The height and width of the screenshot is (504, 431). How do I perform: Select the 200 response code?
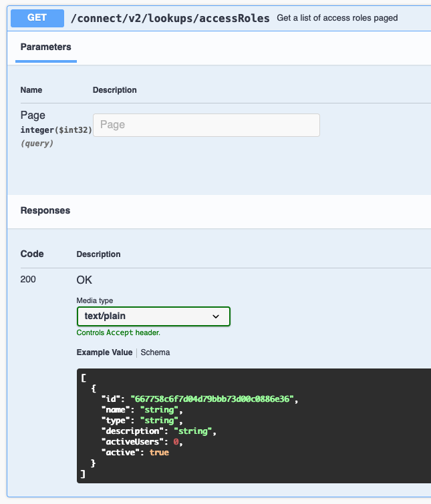point(28,279)
